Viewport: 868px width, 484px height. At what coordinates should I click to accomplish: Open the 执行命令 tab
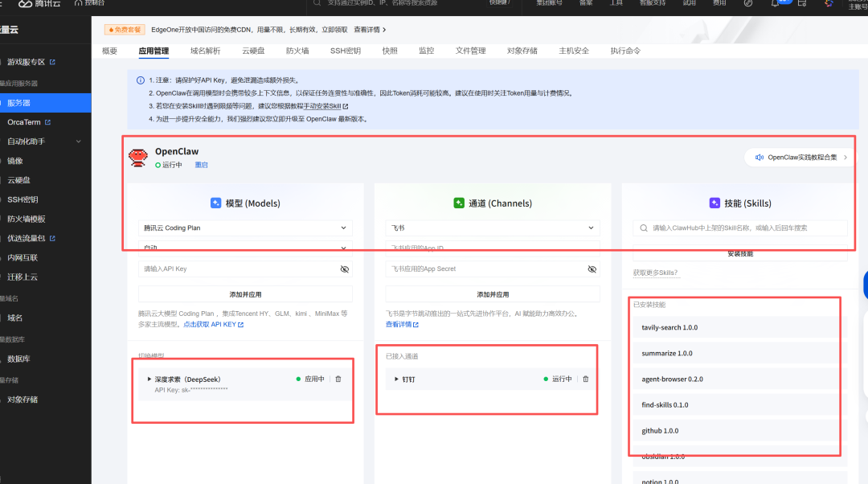pyautogui.click(x=625, y=51)
